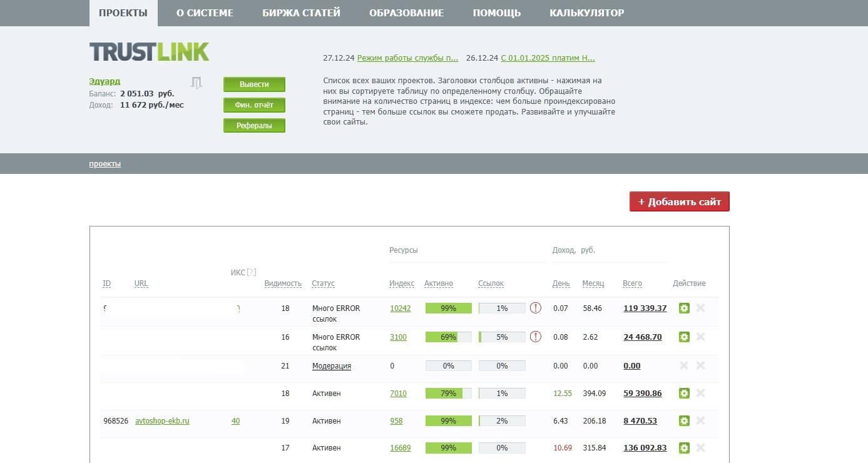
Task: Click the Модерация status link
Action: pyautogui.click(x=332, y=366)
